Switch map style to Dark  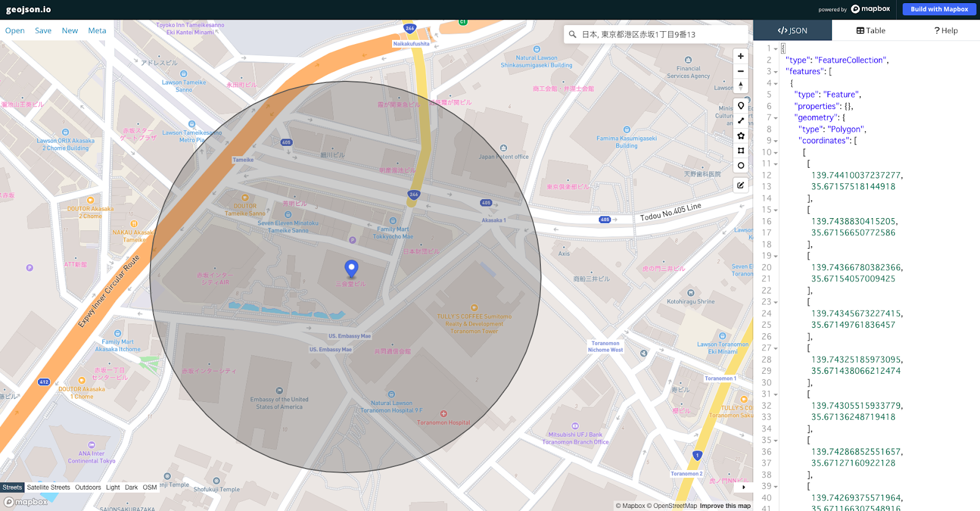pos(131,488)
